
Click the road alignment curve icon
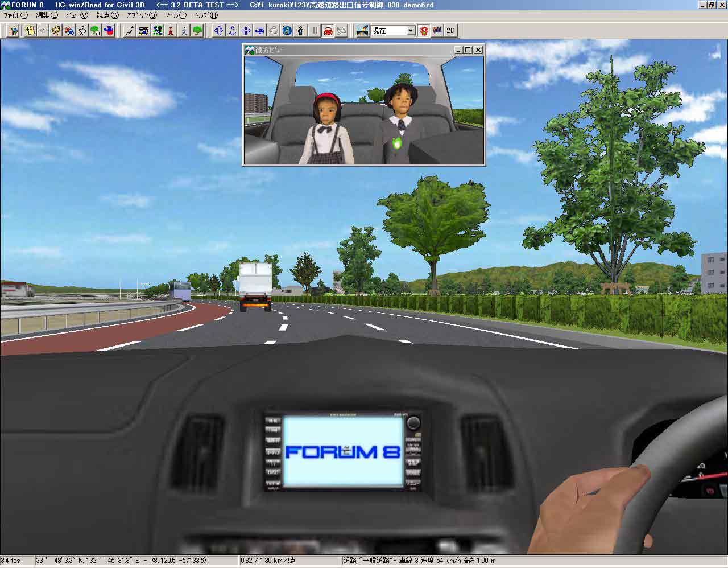pyautogui.click(x=130, y=31)
